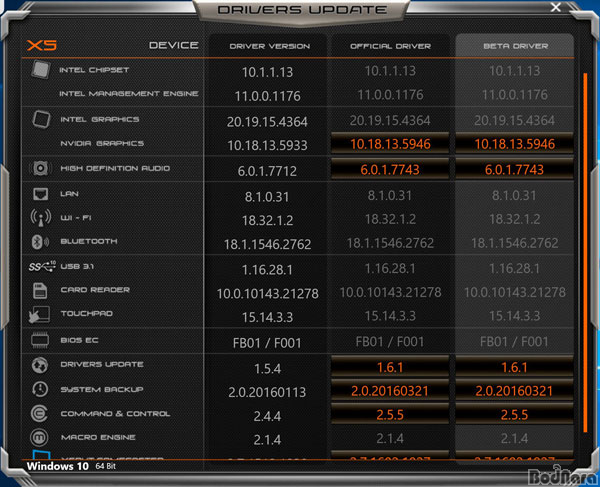Click the BIOS EC chip icon
Screen dimensions: 600x487
click(x=40, y=340)
